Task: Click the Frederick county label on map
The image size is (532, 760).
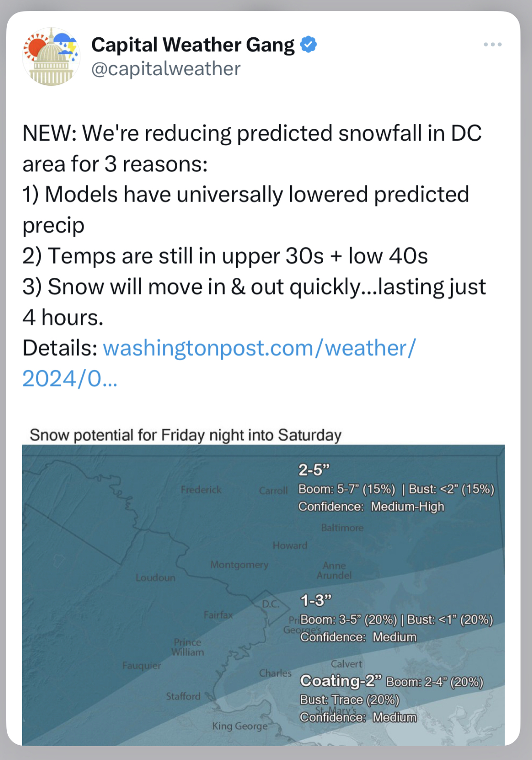Action: point(201,489)
